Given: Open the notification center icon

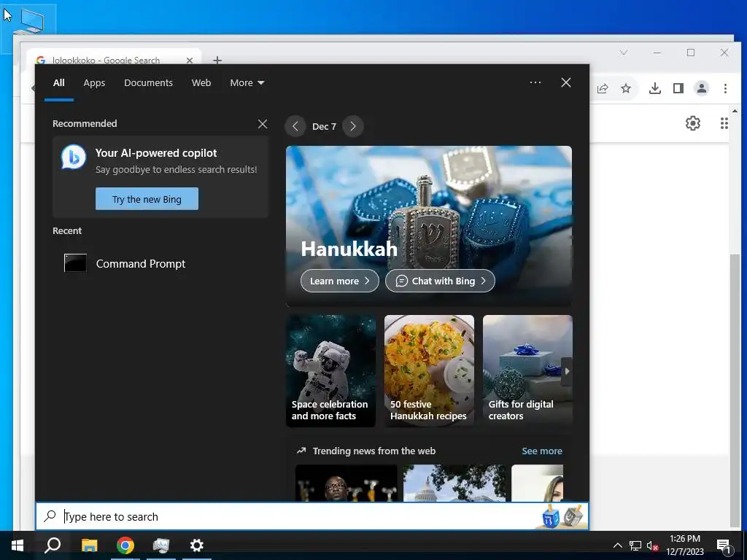Looking at the screenshot, I should coord(723,545).
